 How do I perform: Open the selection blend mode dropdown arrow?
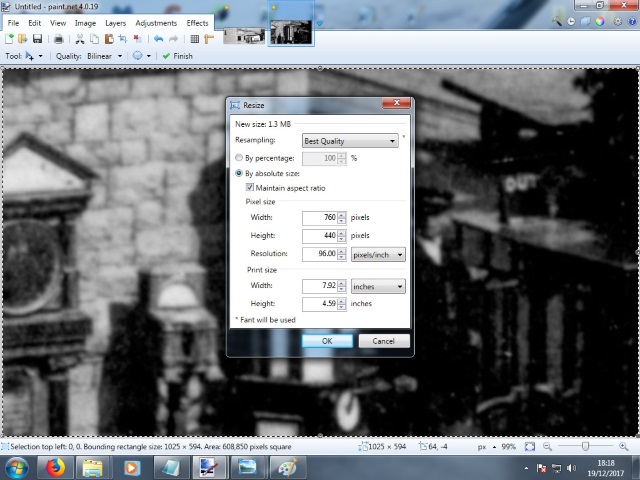click(149, 56)
